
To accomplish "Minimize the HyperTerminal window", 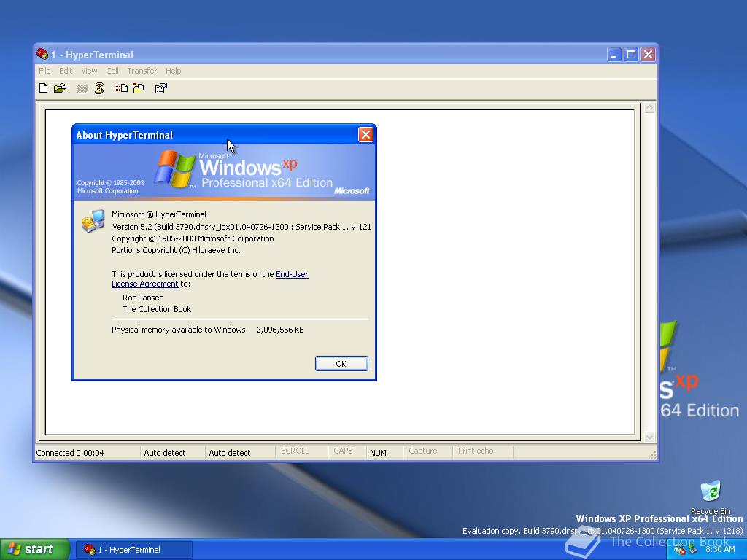I will (614, 54).
